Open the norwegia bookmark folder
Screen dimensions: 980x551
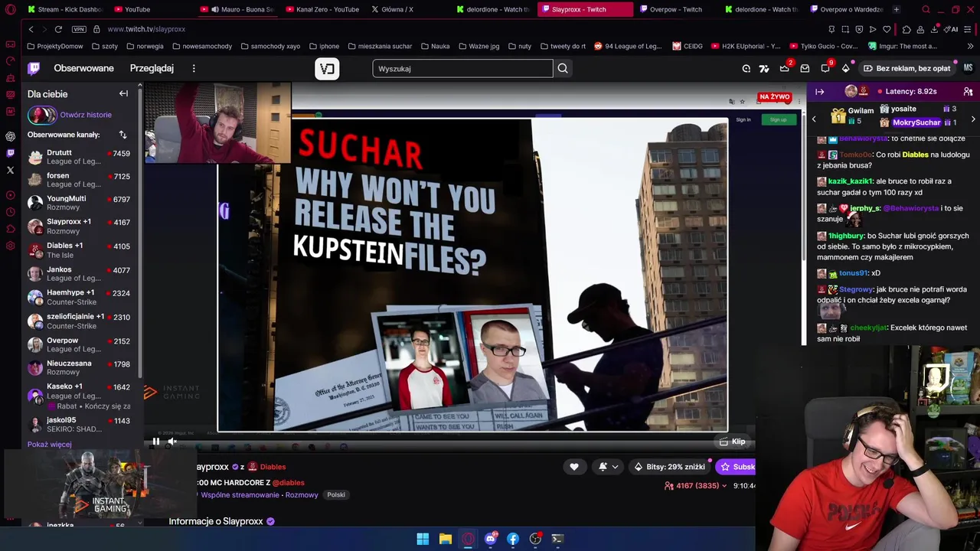(144, 46)
